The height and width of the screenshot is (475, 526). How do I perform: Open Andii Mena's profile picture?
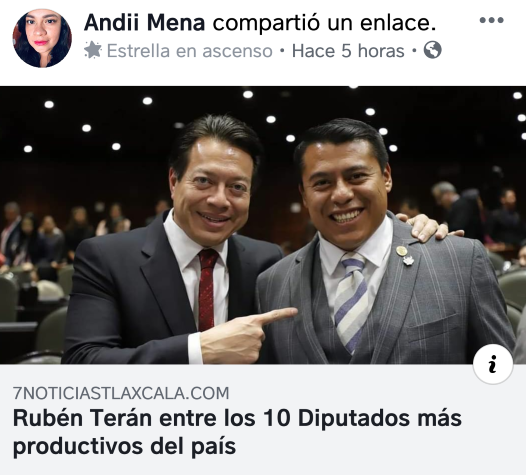click(x=42, y=38)
